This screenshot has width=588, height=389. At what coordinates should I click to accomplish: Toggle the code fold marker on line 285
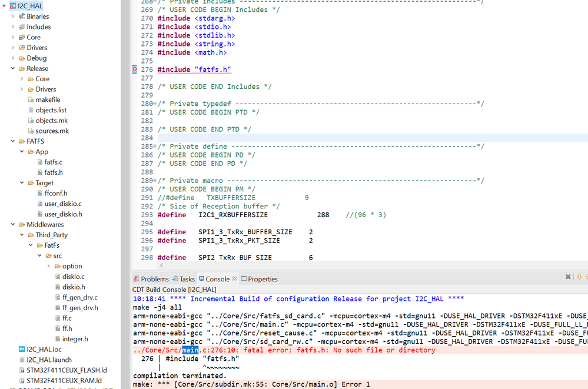coord(155,147)
